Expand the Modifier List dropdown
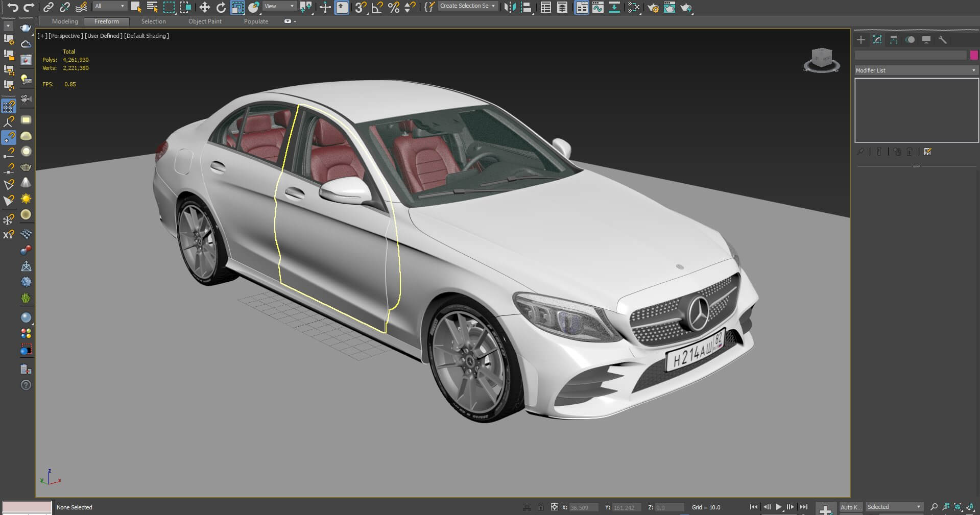The height and width of the screenshot is (515, 980). click(x=917, y=70)
